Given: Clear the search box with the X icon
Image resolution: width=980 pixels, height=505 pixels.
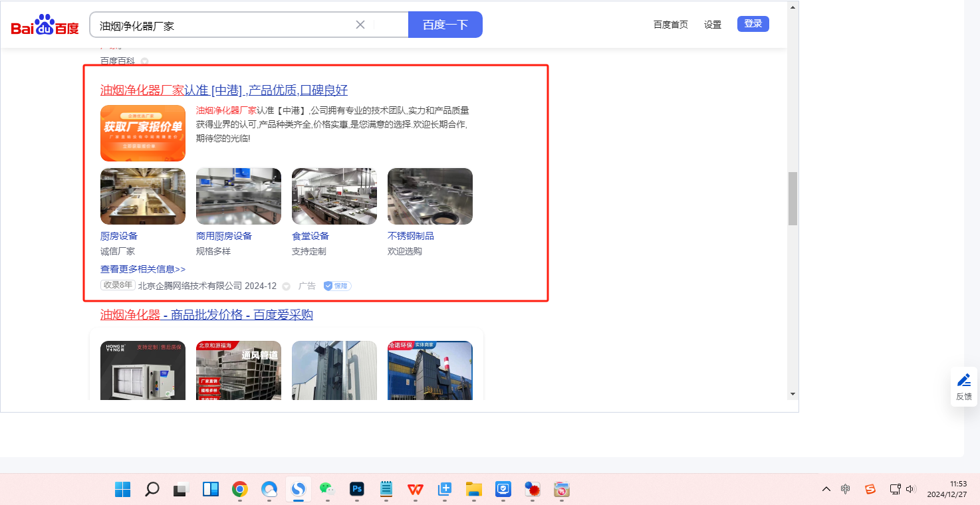Looking at the screenshot, I should click(x=360, y=25).
